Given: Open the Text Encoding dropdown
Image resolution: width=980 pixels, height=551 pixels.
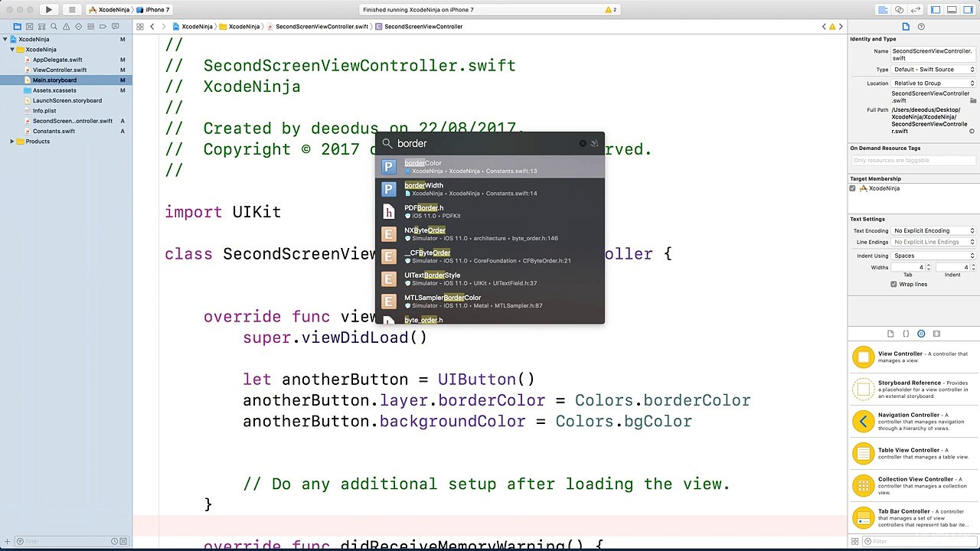Looking at the screenshot, I should pos(934,230).
